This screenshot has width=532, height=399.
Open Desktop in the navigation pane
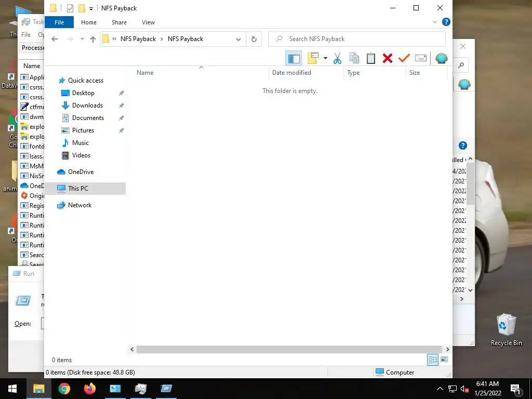pyautogui.click(x=83, y=93)
